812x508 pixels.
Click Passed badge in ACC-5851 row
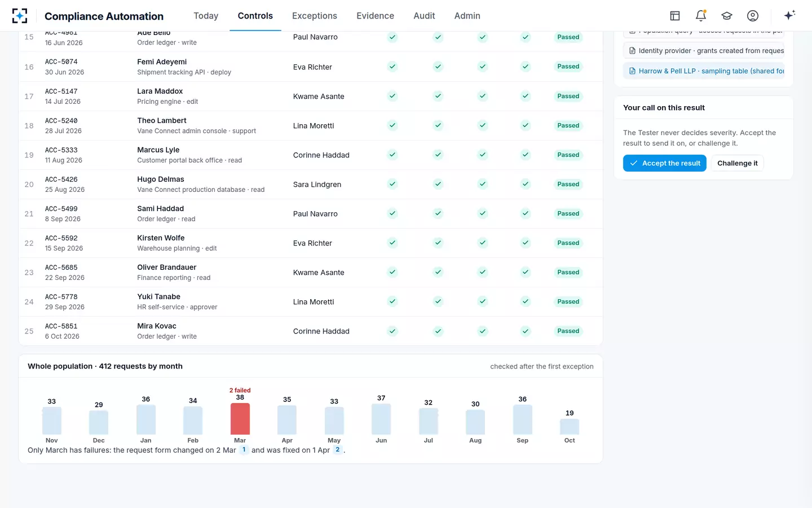pyautogui.click(x=568, y=331)
